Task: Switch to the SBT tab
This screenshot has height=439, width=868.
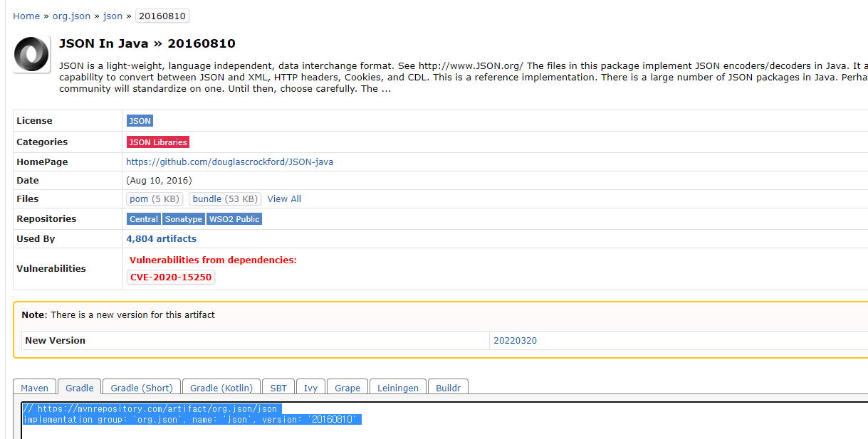Action: tap(278, 388)
